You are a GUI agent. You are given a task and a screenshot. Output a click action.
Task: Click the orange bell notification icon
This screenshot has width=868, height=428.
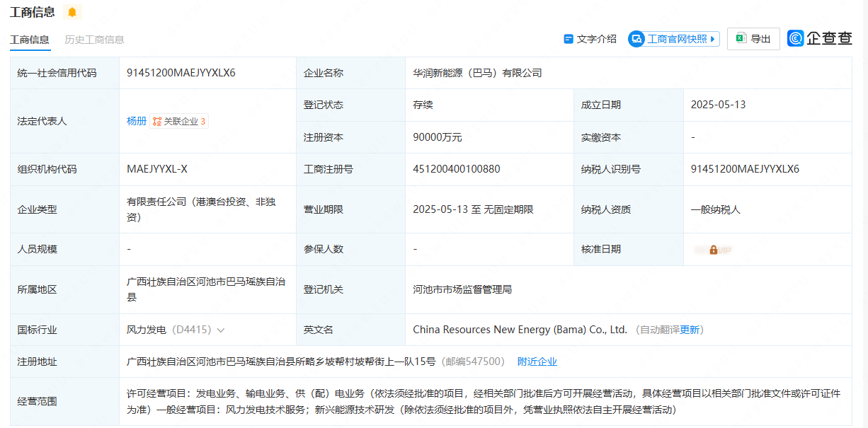point(72,12)
